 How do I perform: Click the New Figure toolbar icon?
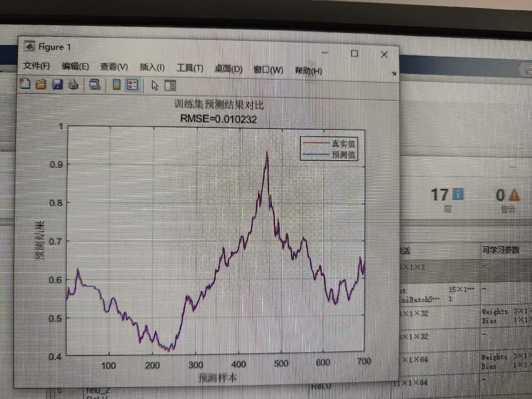point(25,84)
